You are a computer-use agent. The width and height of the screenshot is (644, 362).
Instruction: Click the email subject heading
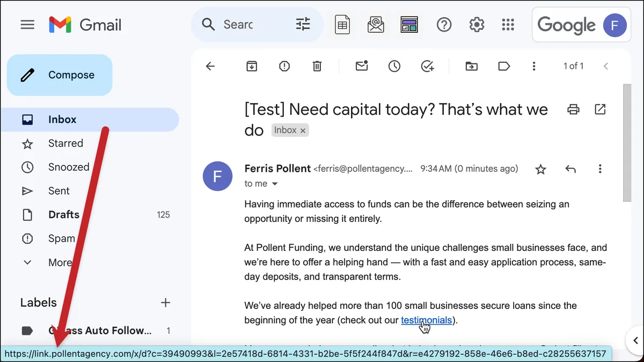click(396, 120)
